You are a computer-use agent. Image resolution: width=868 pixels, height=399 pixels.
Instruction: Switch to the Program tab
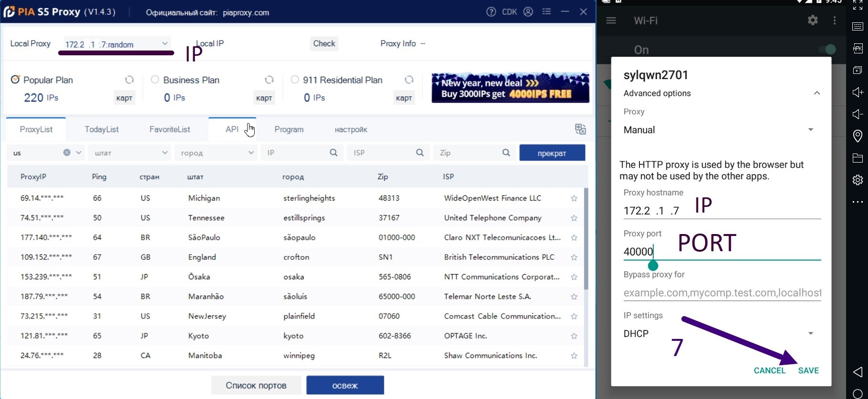point(289,129)
